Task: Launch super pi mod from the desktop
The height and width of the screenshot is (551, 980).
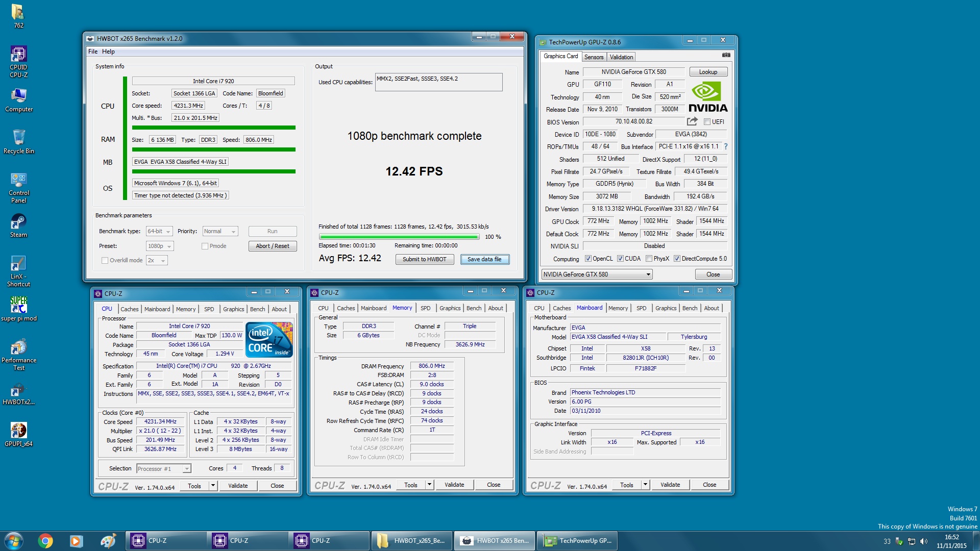Action: [18, 309]
